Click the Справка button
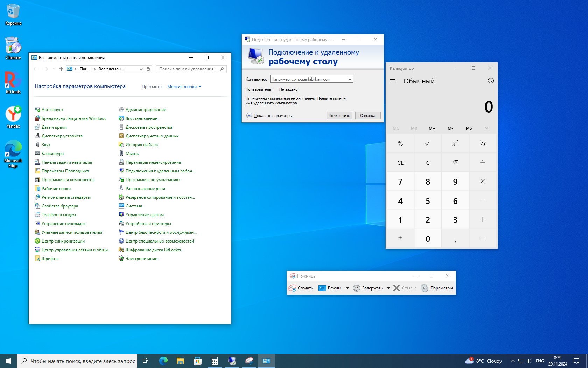The image size is (588, 368). coord(367,116)
